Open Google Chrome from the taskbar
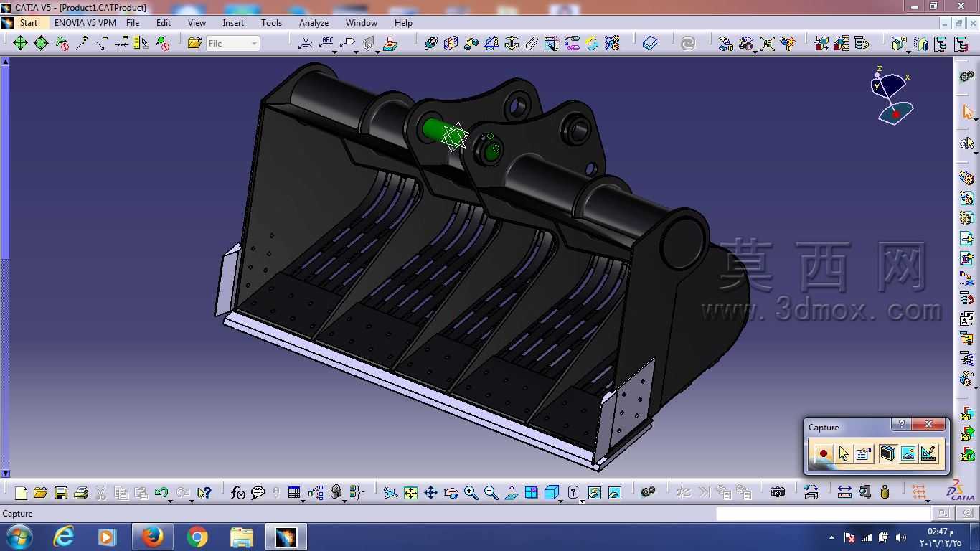 click(x=197, y=537)
